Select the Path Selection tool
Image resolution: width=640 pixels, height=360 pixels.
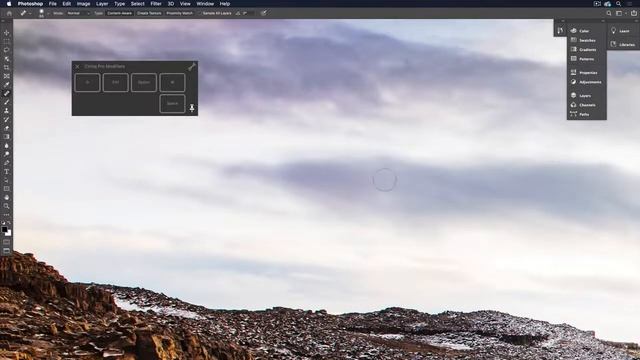(7, 180)
